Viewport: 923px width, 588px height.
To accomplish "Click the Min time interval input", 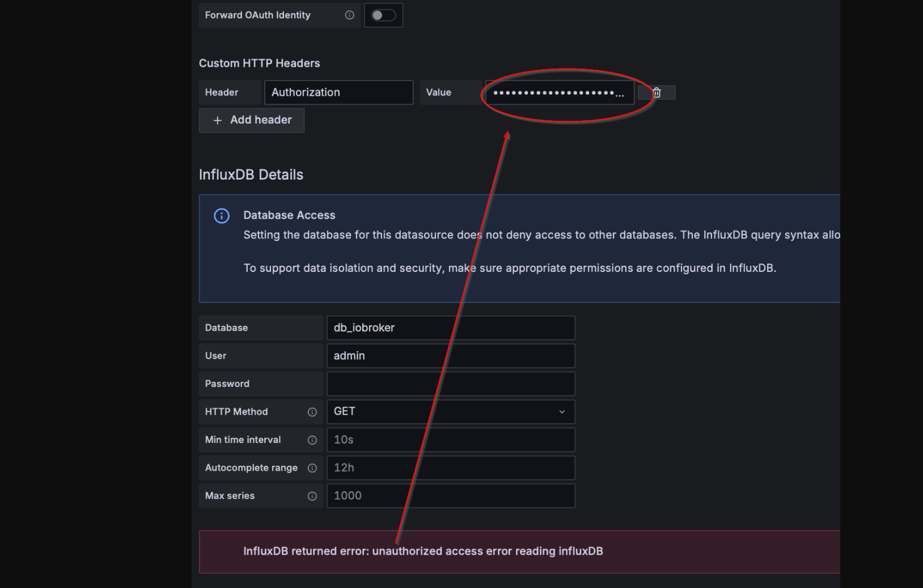I will click(451, 440).
